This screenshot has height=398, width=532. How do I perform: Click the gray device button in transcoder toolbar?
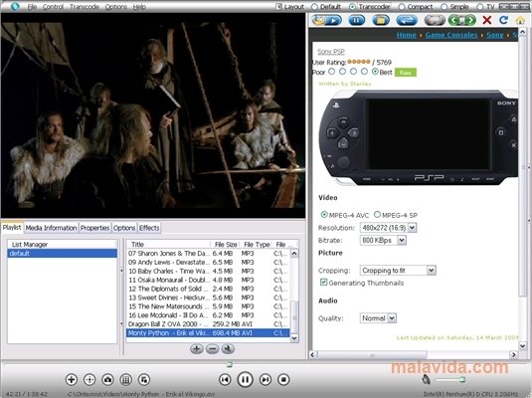pos(435,20)
